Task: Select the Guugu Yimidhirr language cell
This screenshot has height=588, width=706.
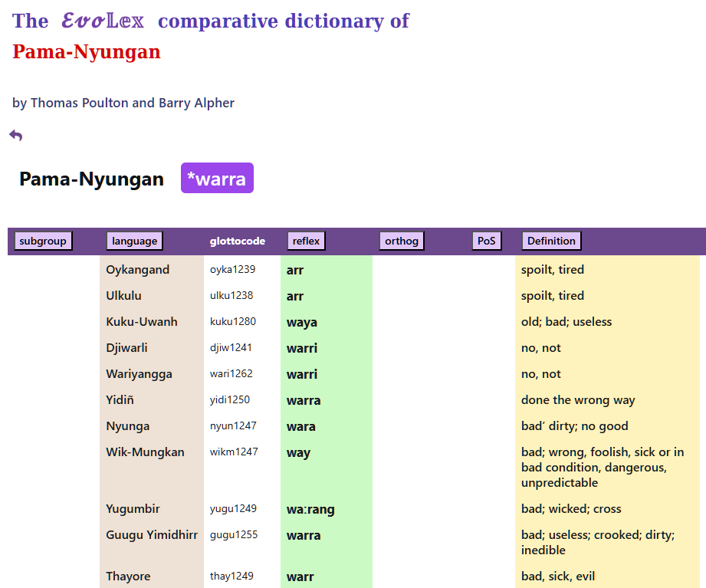Action: 152,535
